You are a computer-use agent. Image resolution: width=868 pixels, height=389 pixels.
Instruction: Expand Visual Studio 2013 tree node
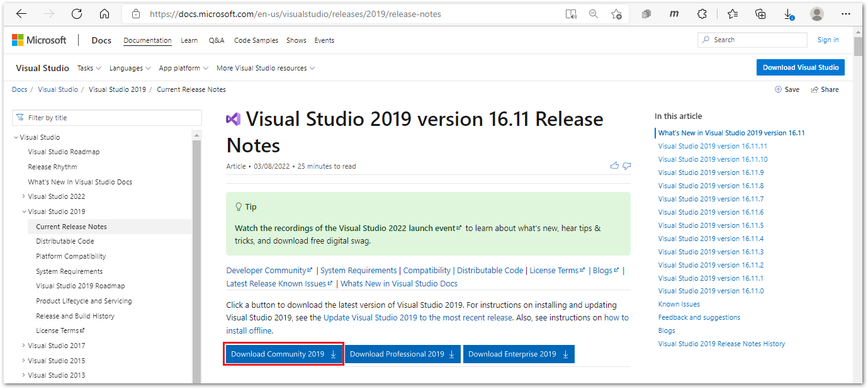[24, 375]
